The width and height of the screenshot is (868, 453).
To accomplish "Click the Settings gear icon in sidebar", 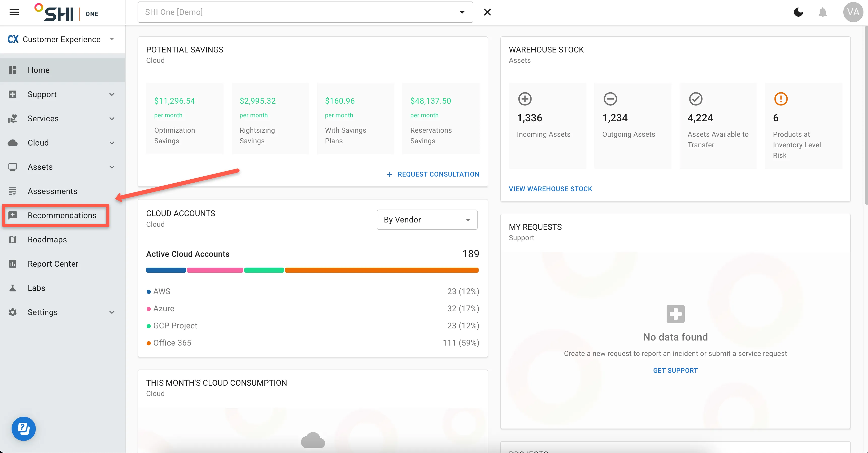I will point(13,312).
